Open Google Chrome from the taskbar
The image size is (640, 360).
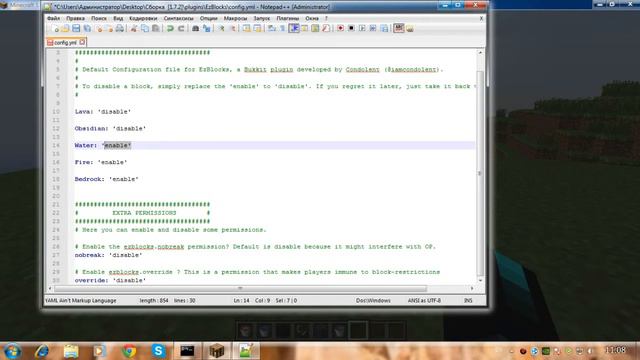coord(129,351)
